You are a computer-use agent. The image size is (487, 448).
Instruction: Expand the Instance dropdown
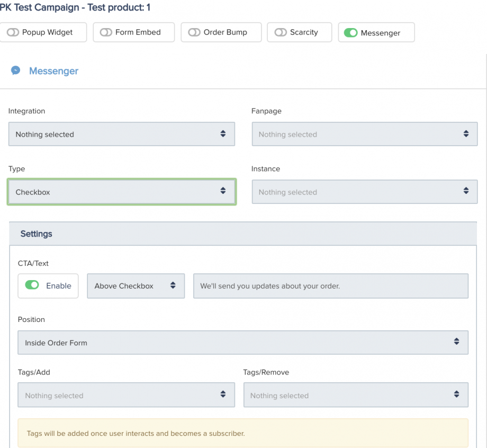point(364,192)
